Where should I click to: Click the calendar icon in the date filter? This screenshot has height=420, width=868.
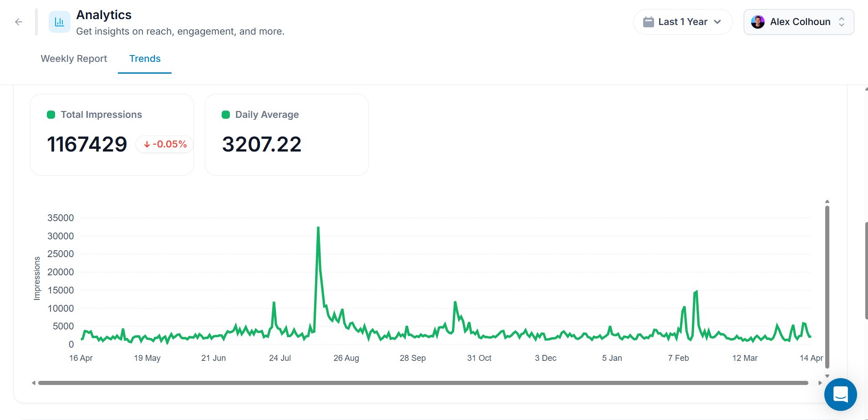coord(649,21)
